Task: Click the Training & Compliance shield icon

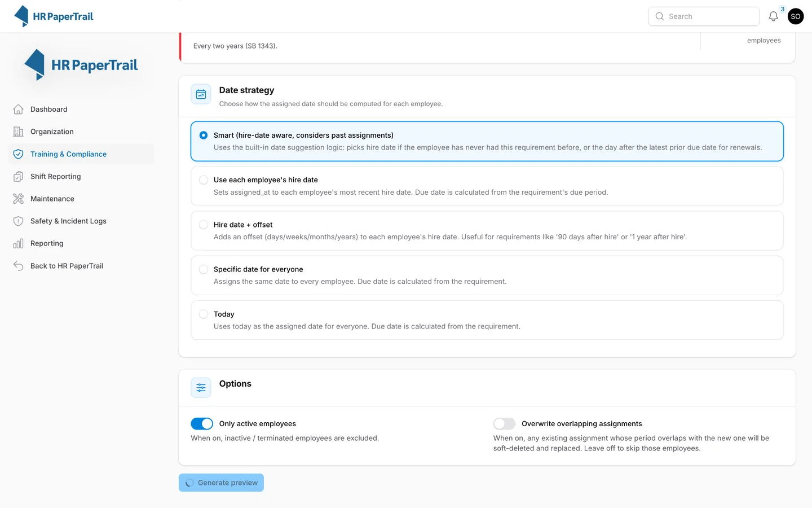Action: tap(19, 154)
